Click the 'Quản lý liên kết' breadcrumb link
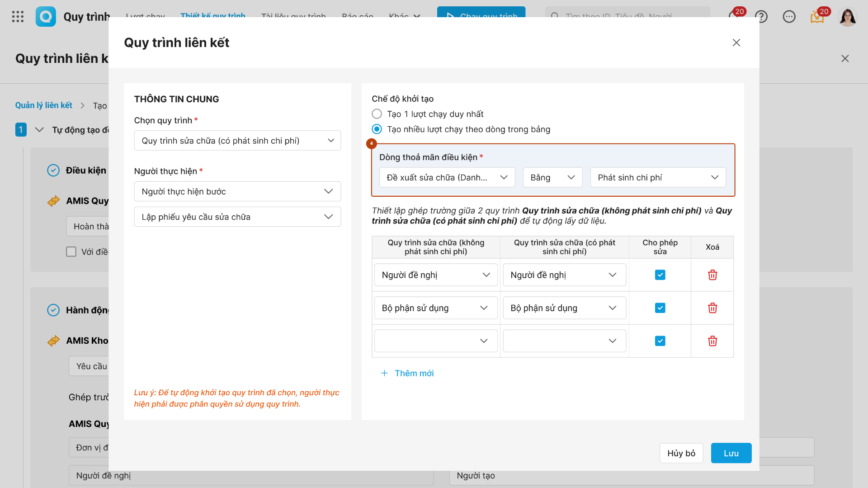This screenshot has width=868, height=488. point(44,105)
